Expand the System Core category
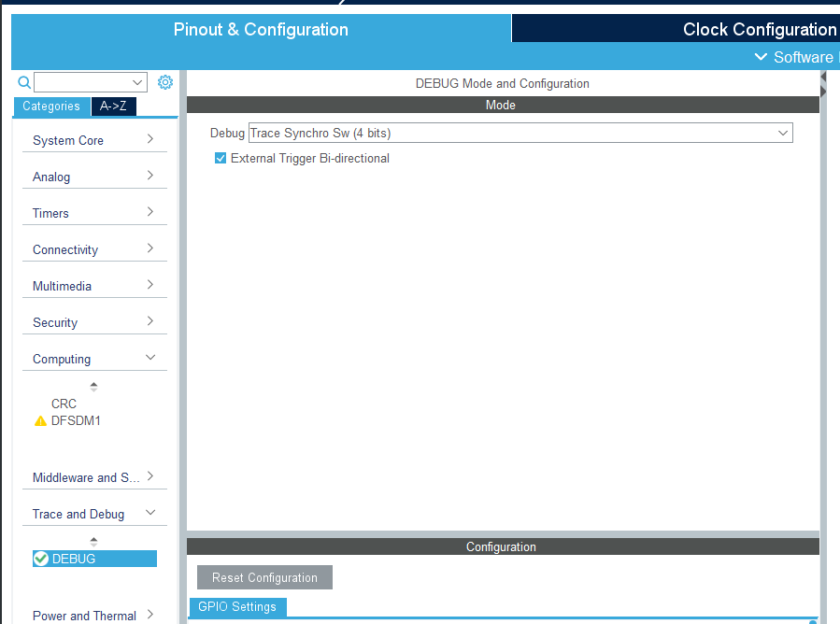Screen dimensions: 840x624 click(94, 140)
